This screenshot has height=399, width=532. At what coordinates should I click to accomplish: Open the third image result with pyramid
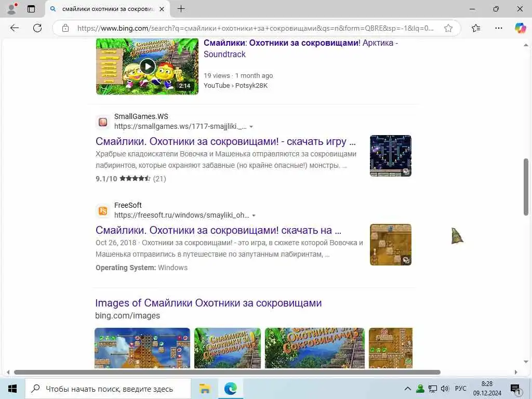click(314, 348)
